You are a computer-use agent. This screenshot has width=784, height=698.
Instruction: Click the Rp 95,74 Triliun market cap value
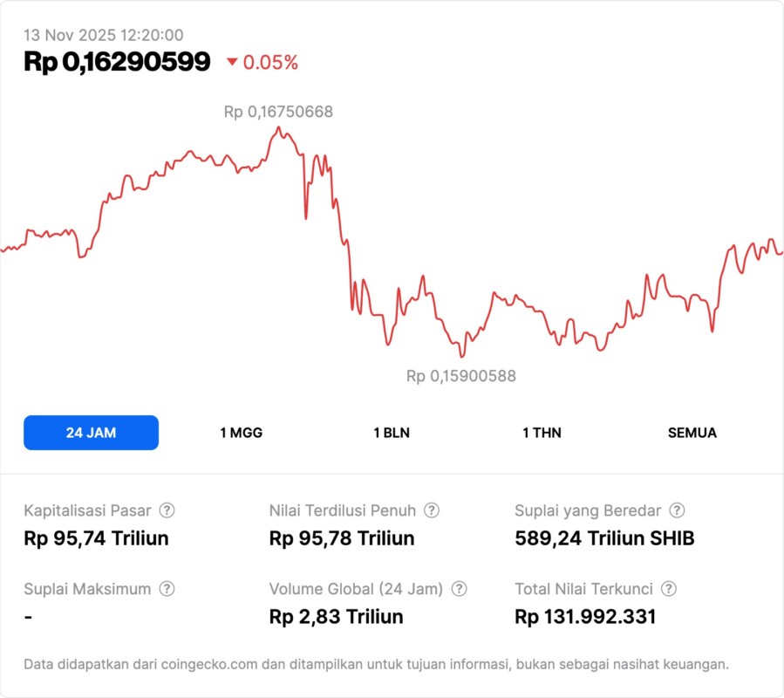pyautogui.click(x=96, y=538)
